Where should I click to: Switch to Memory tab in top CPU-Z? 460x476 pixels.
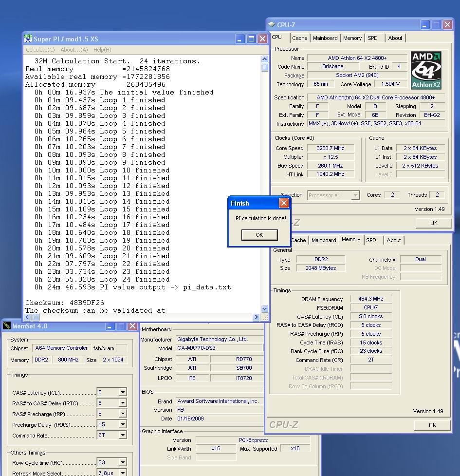[352, 38]
